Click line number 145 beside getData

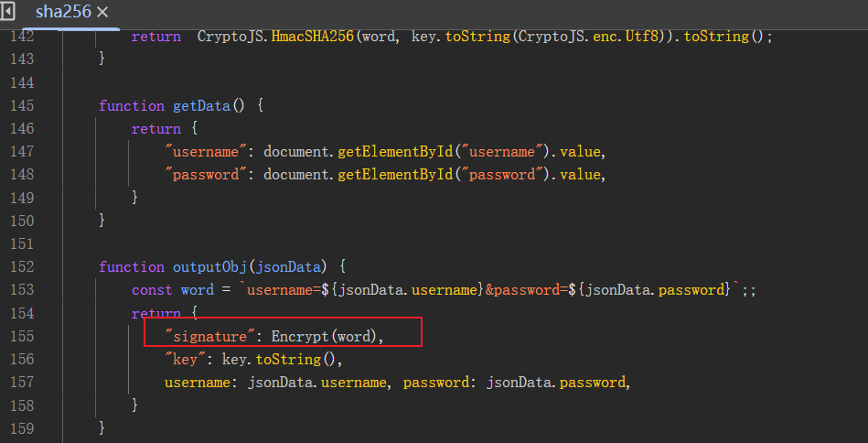coord(22,105)
